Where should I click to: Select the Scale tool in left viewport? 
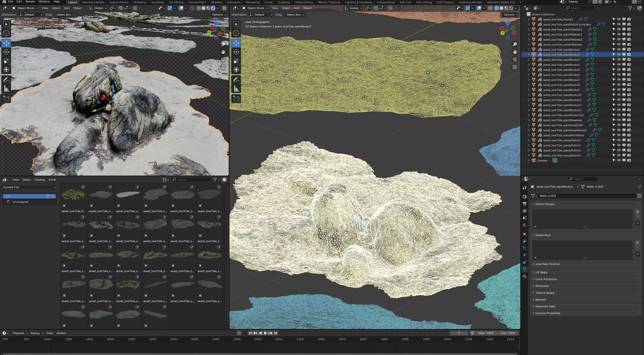tap(6, 61)
